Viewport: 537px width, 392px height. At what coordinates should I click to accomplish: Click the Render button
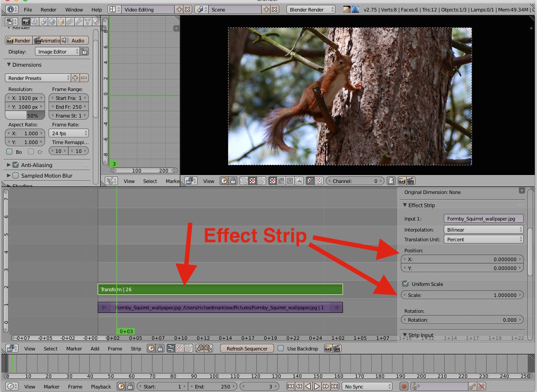point(19,40)
